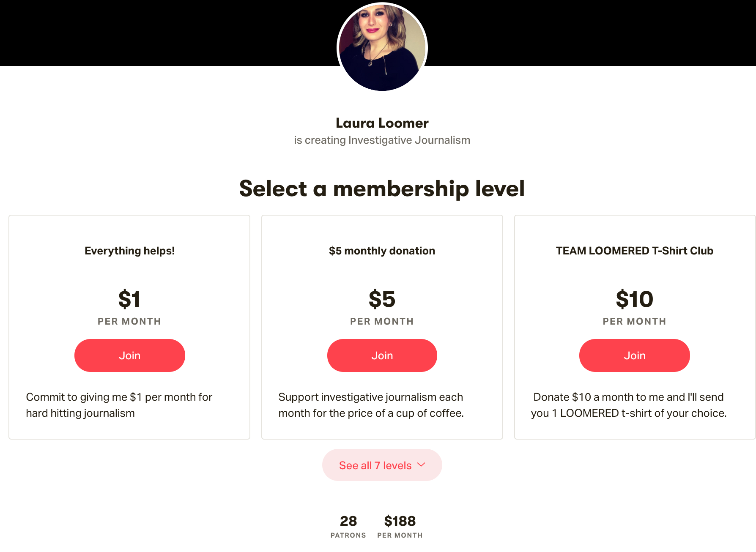Click the $1 tier hard hitting journalism text

coord(120,405)
